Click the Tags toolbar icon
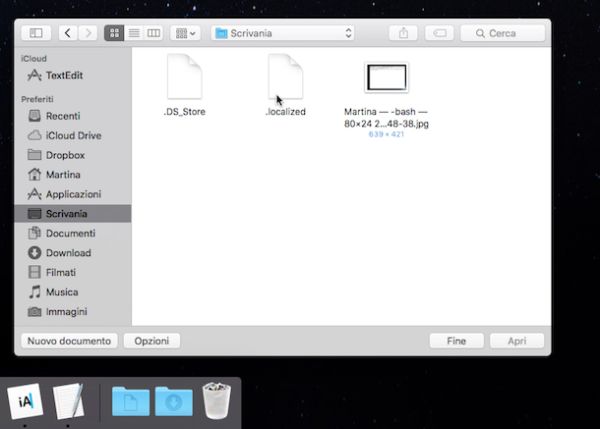Viewport: 600px width, 429px height. pyautogui.click(x=439, y=33)
